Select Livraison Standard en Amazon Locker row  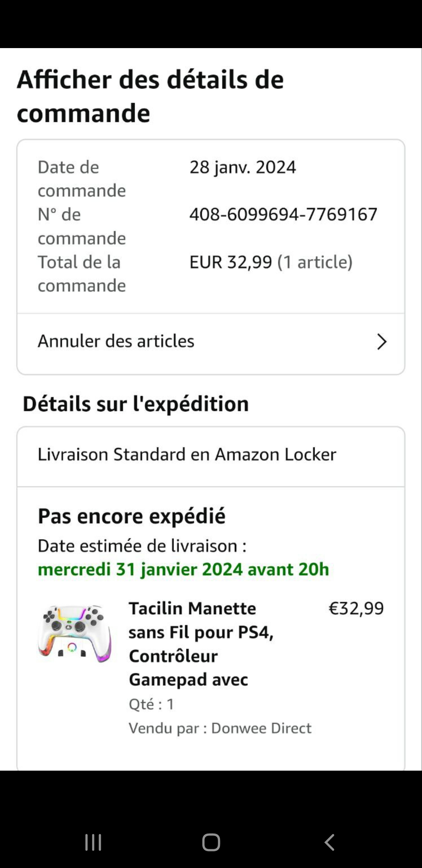click(x=187, y=454)
